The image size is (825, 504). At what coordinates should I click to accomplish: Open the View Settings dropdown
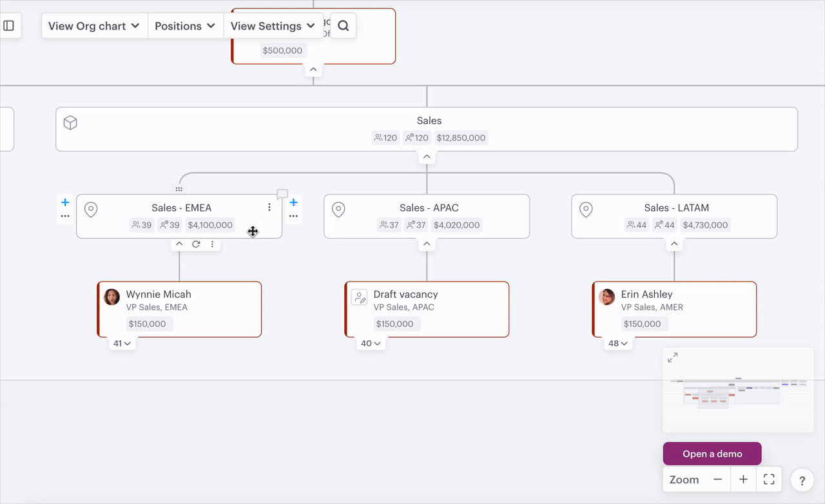[274, 26]
